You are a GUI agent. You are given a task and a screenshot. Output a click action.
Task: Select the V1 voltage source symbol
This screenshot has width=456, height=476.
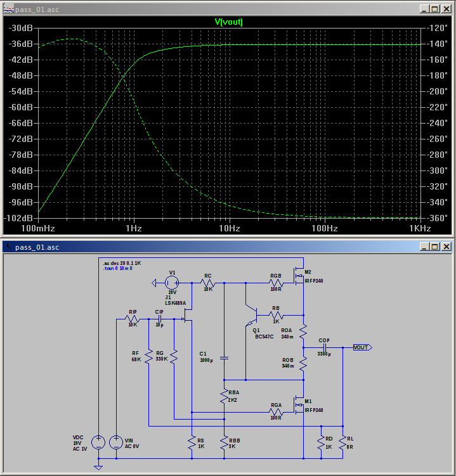(172, 283)
